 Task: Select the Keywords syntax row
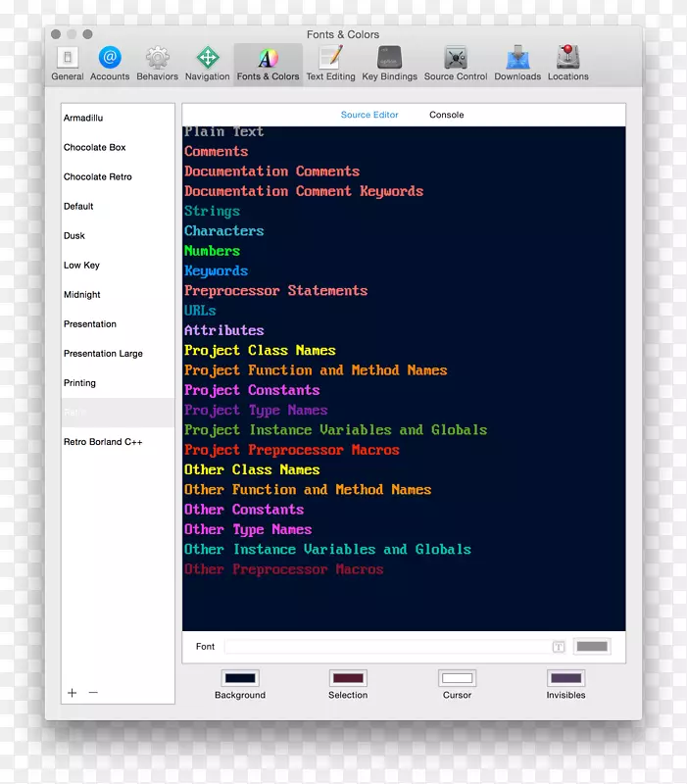tap(216, 271)
